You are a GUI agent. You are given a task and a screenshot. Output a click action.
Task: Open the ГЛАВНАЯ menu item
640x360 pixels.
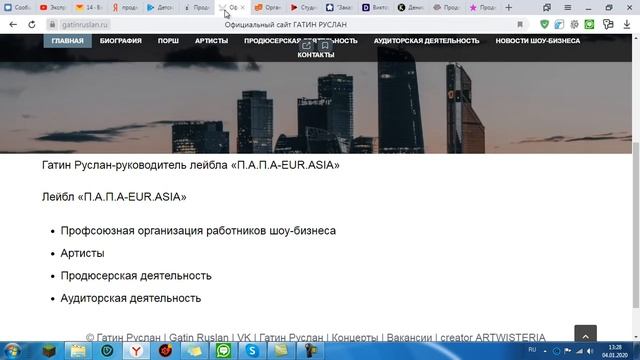[67, 41]
